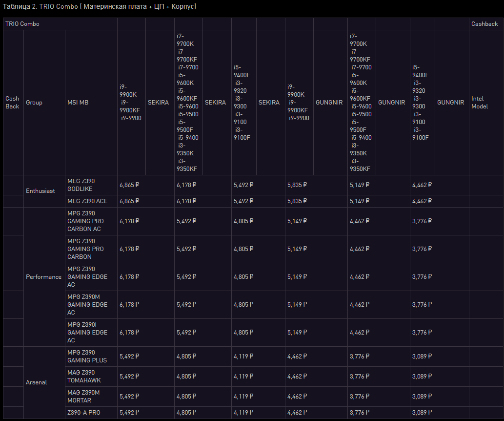
Task: Click the 'MPG Z390M GAMING EDGE AC' cell
Action: (87, 305)
